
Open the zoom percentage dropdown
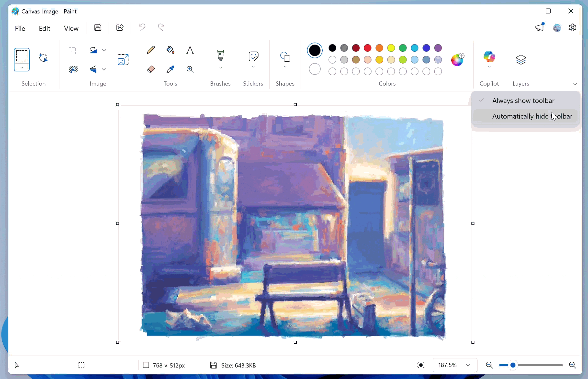pyautogui.click(x=468, y=365)
